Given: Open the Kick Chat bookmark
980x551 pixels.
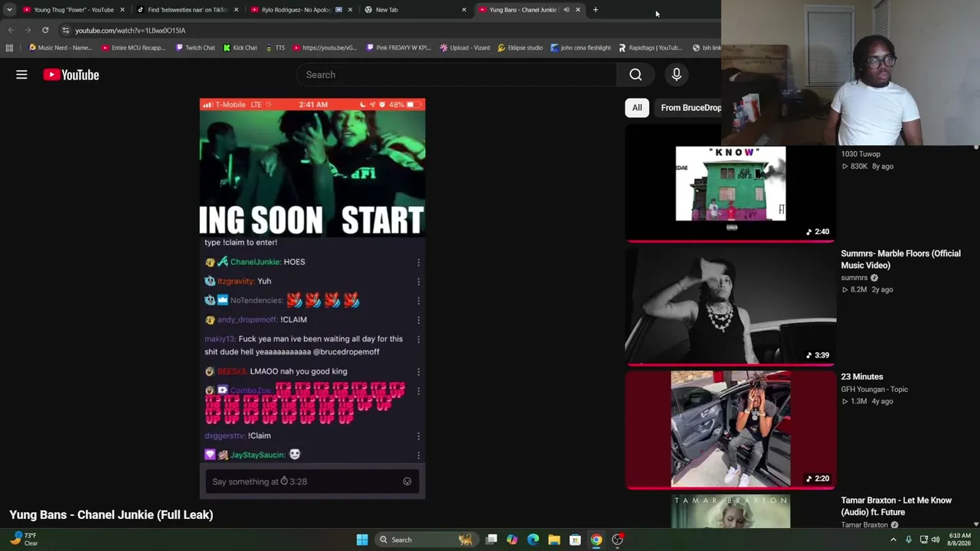Looking at the screenshot, I should [240, 47].
